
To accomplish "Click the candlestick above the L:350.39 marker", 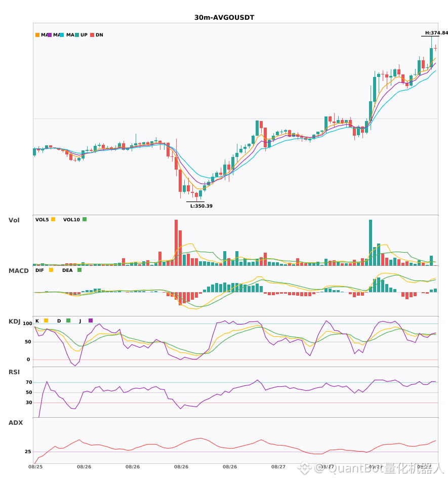I will pyautogui.click(x=196, y=196).
